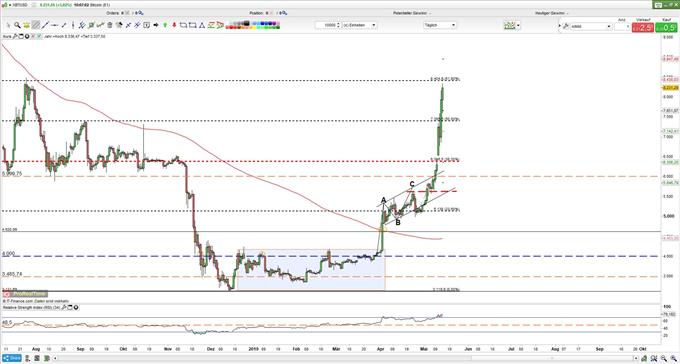680x364 pixels.
Task: Click wave label C on the chart
Action: (x=412, y=184)
